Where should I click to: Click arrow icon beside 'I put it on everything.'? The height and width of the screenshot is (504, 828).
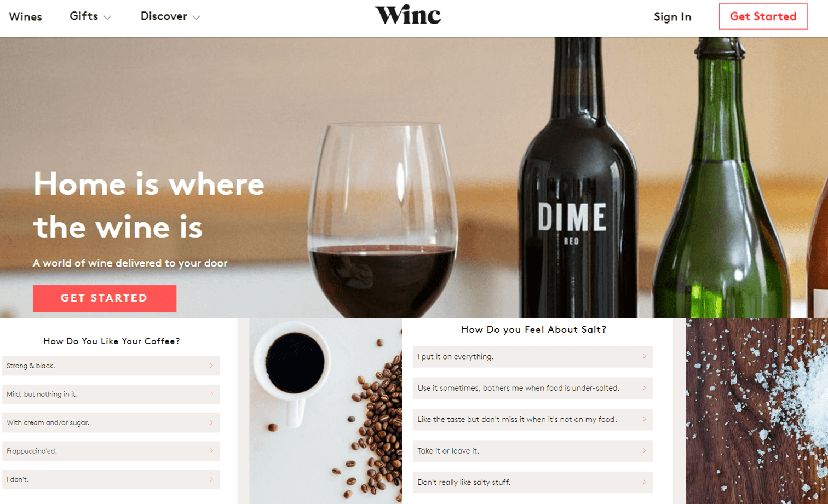(644, 356)
